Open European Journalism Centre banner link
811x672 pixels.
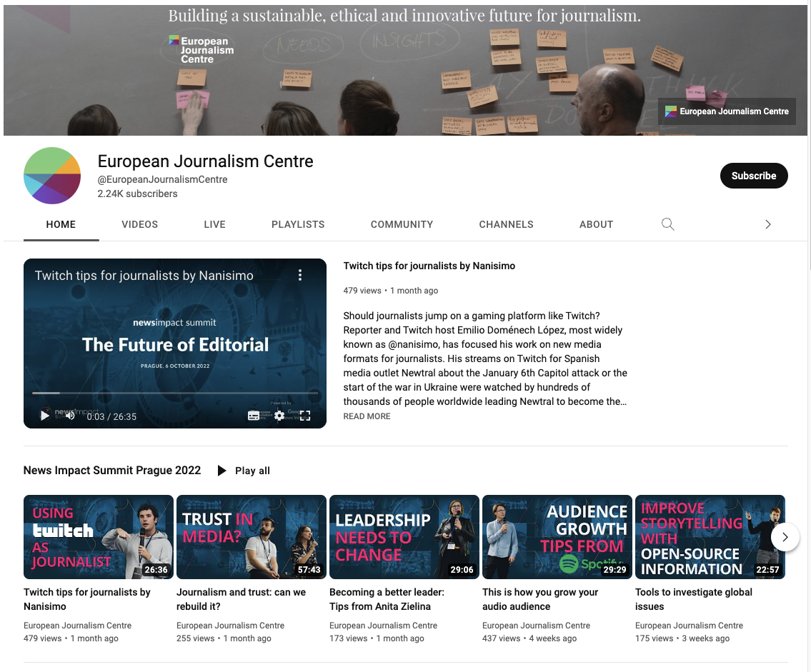click(727, 111)
